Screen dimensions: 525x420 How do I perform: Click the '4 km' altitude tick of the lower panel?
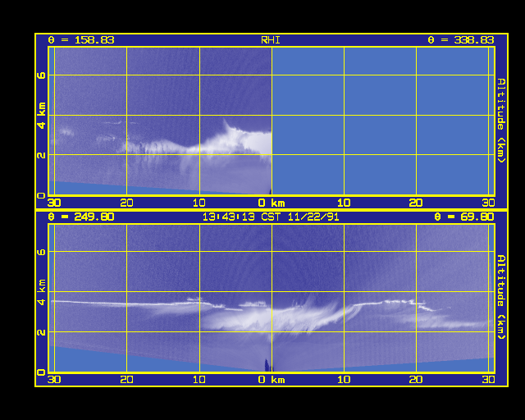click(x=41, y=292)
